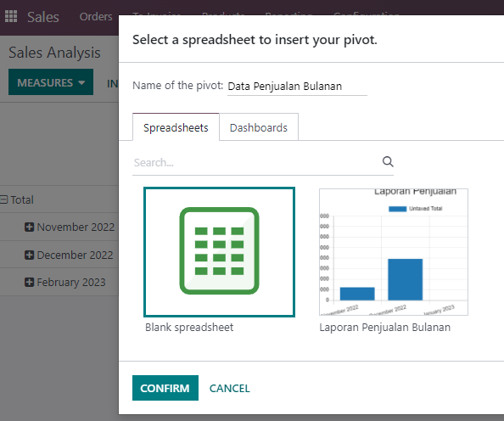Collapse the Total row minus icon
The width and height of the screenshot is (504, 421).
[x=4, y=199]
